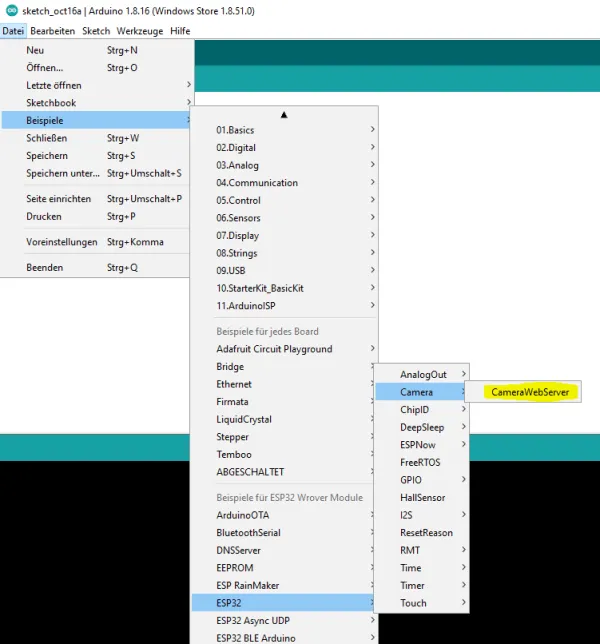Screen dimensions: 600x644
Task: Expand the 01.Basics examples submenu
Action: point(235,130)
